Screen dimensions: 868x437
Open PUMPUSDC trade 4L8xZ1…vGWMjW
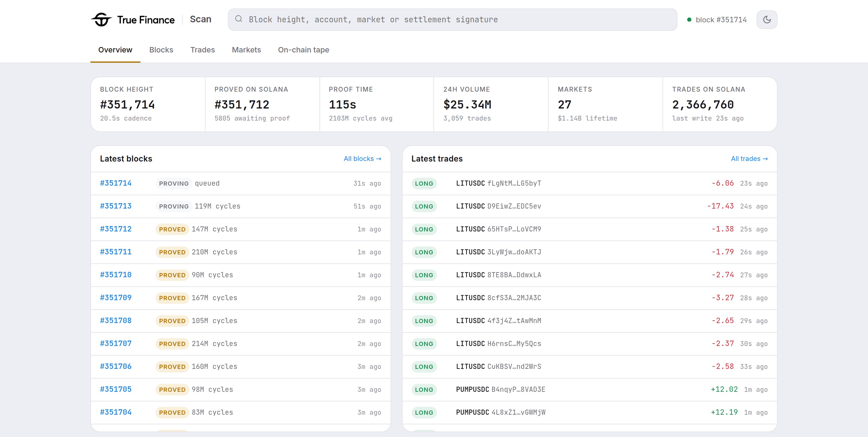[x=589, y=413]
